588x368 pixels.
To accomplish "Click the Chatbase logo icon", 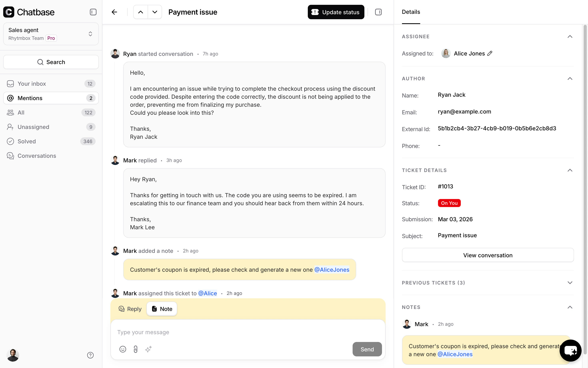I will (9, 12).
